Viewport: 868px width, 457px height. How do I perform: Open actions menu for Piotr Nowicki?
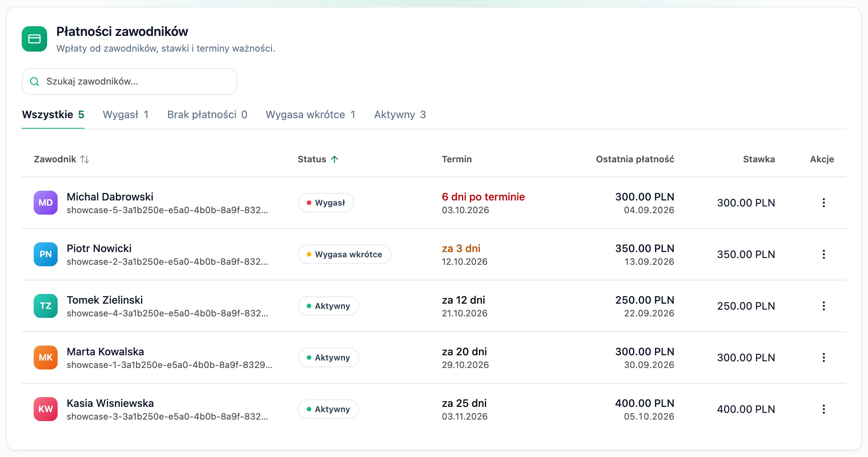click(x=823, y=254)
